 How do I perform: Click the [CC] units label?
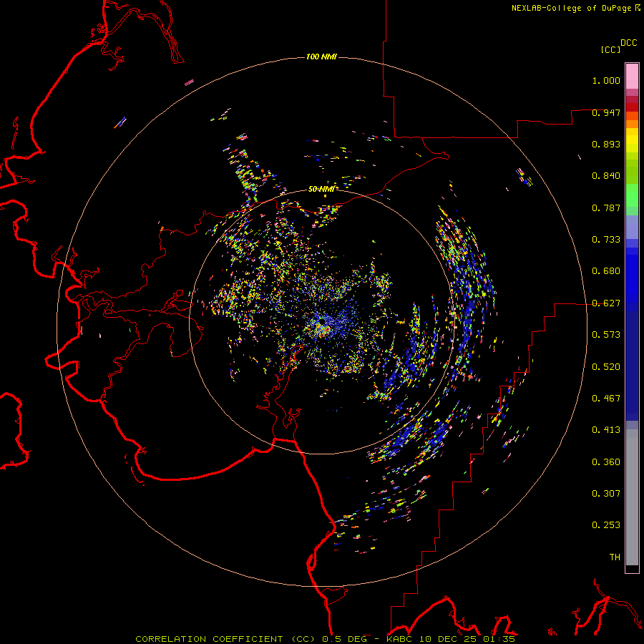pos(610,49)
